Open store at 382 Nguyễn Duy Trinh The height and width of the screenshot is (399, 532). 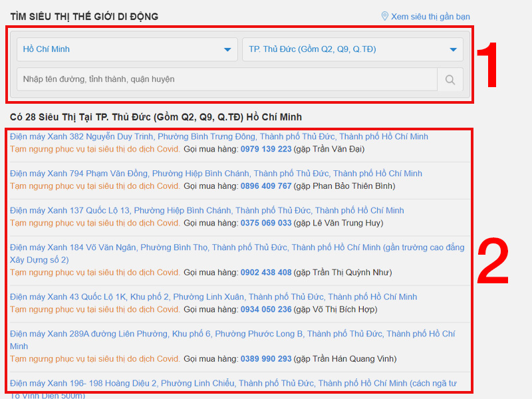click(x=219, y=136)
